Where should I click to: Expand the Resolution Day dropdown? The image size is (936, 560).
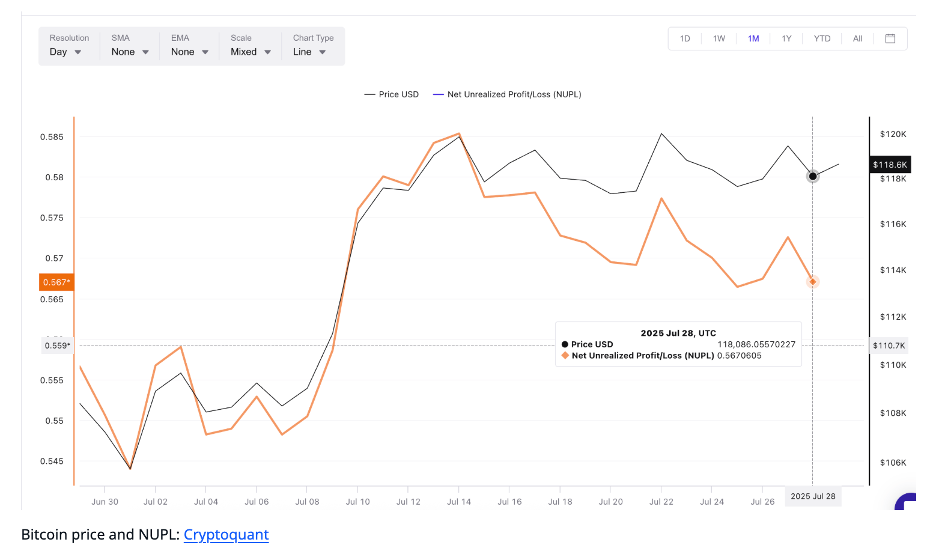tap(65, 52)
